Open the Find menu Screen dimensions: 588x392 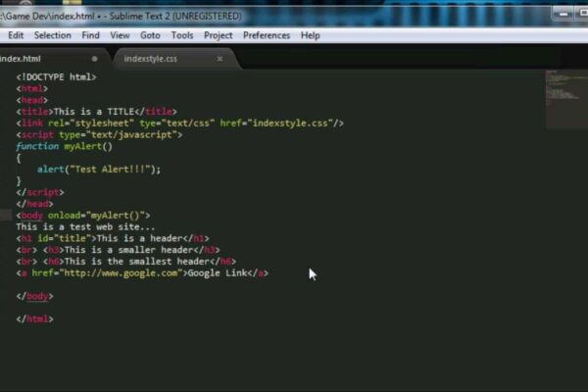pyautogui.click(x=91, y=35)
